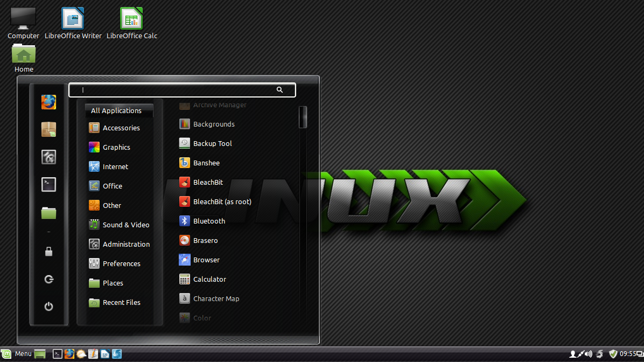Open LibreOffice Calc desktop shortcut

pos(132,23)
